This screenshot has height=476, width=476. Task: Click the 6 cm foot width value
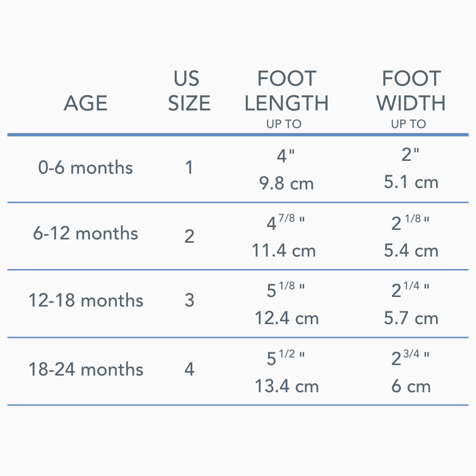click(411, 386)
